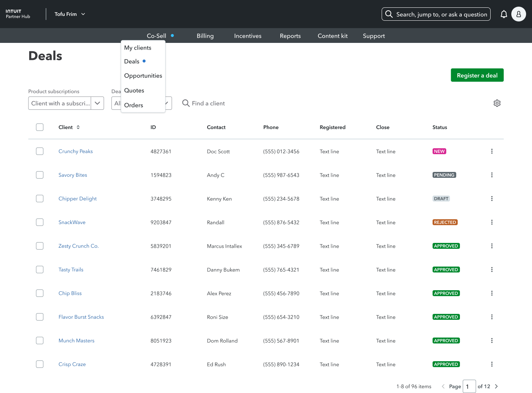The image size is (532, 393).
Task: Switch to the Incentives tab
Action: click(x=248, y=36)
